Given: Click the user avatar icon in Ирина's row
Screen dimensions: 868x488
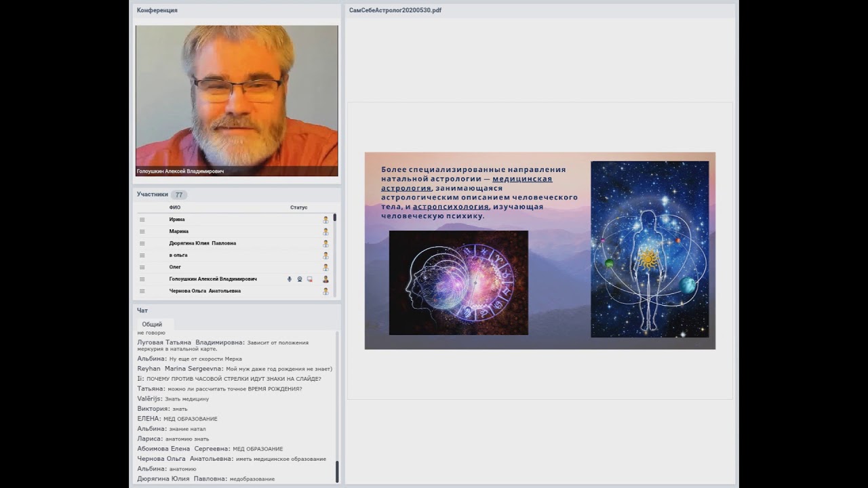Looking at the screenshot, I should coord(325,220).
